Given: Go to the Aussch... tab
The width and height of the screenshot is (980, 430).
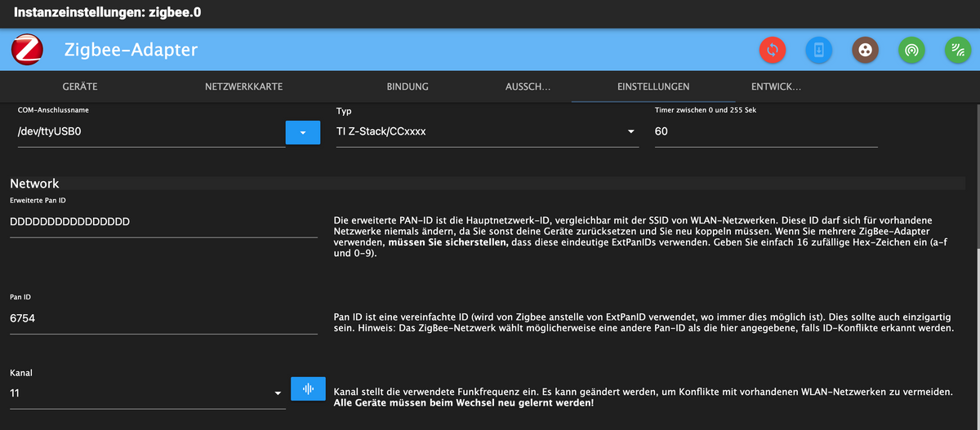Looking at the screenshot, I should (x=528, y=86).
